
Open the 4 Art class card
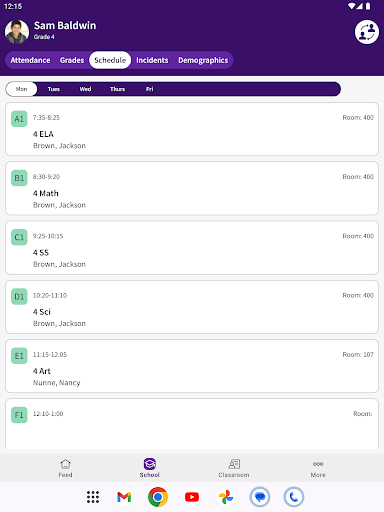click(x=192, y=366)
